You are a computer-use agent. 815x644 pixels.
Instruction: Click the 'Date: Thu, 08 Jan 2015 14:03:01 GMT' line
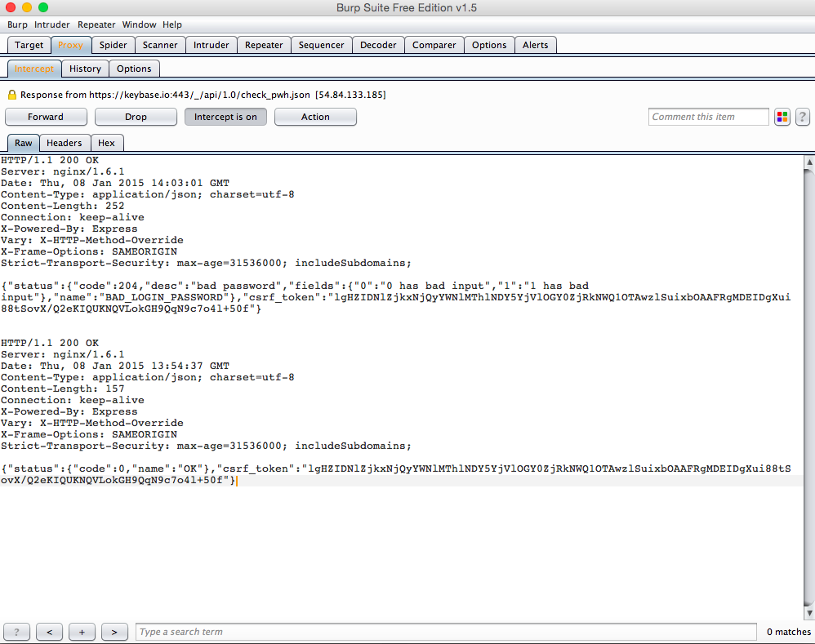[x=115, y=183]
